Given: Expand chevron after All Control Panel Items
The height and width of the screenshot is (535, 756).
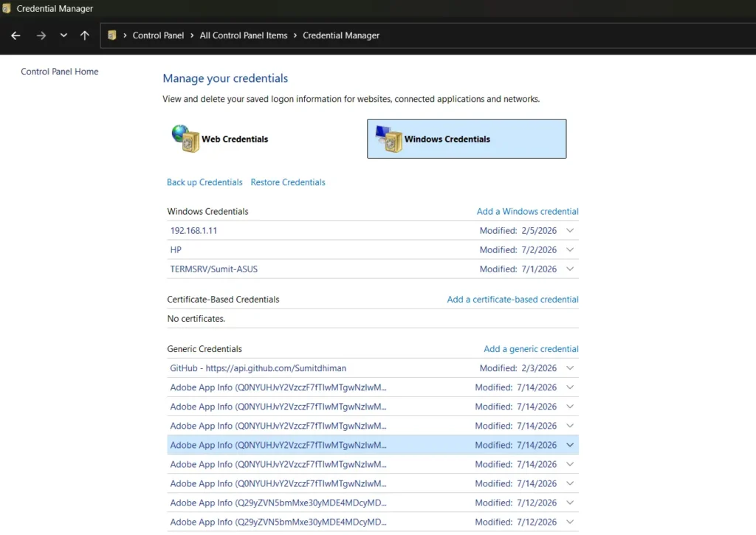Looking at the screenshot, I should 295,35.
